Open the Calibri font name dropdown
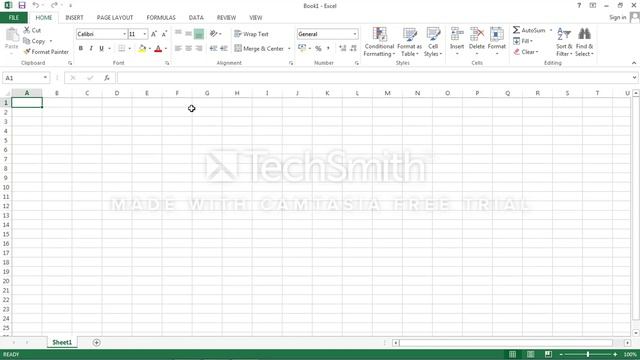Viewport: 640px width, 360px height. (x=124, y=34)
